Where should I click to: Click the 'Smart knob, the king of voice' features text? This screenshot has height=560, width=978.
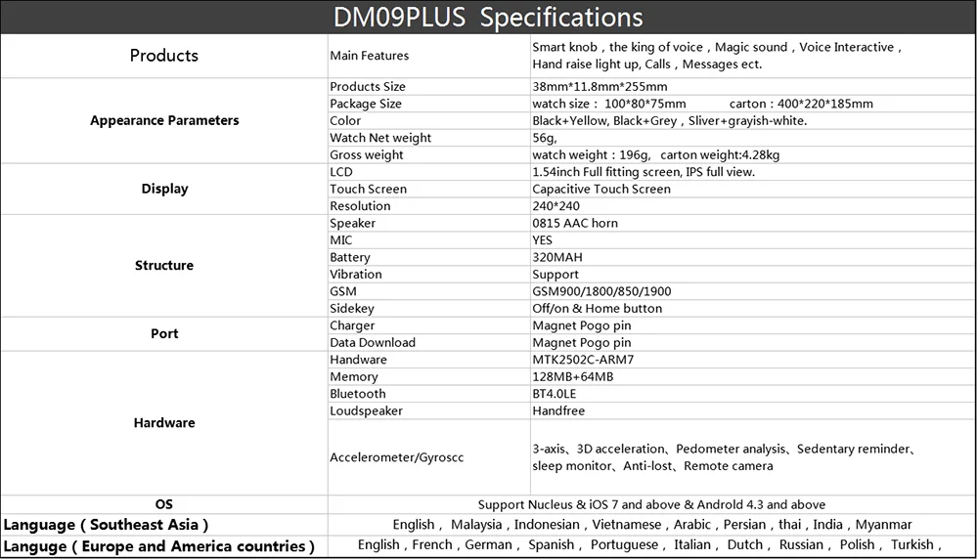tap(717, 56)
